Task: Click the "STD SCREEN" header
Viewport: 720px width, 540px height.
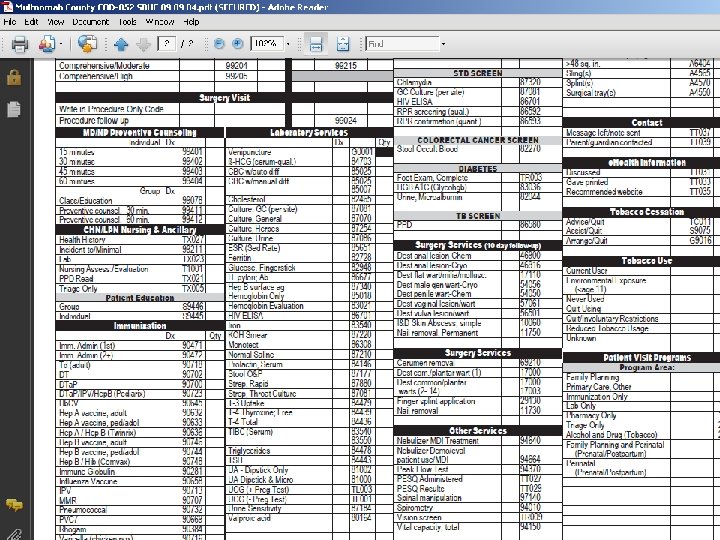Action: pos(478,73)
